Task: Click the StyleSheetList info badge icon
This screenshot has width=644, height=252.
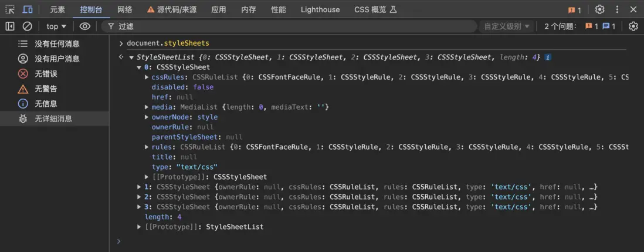Action: coord(548,58)
